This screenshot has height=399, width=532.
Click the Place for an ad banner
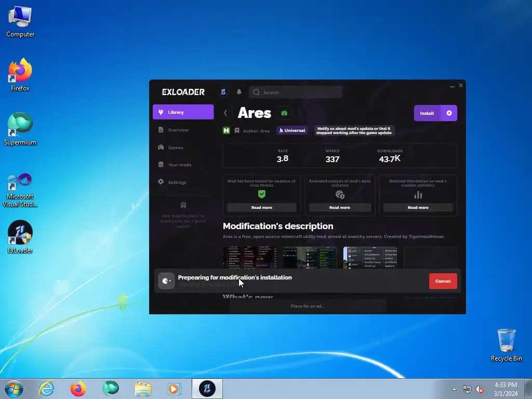[308, 306]
